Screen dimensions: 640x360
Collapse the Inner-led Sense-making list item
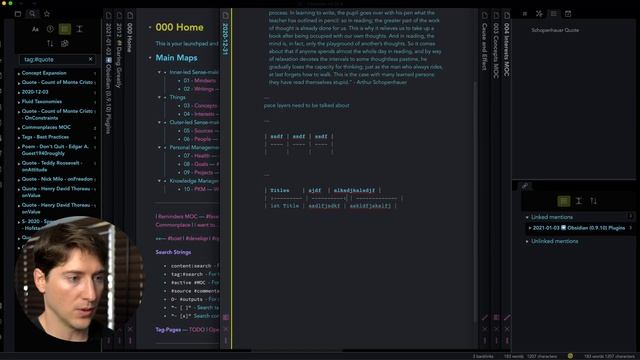[x=159, y=72]
